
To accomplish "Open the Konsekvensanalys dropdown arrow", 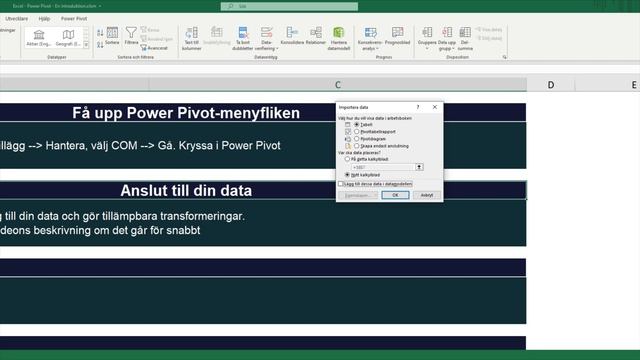I will (x=377, y=49).
